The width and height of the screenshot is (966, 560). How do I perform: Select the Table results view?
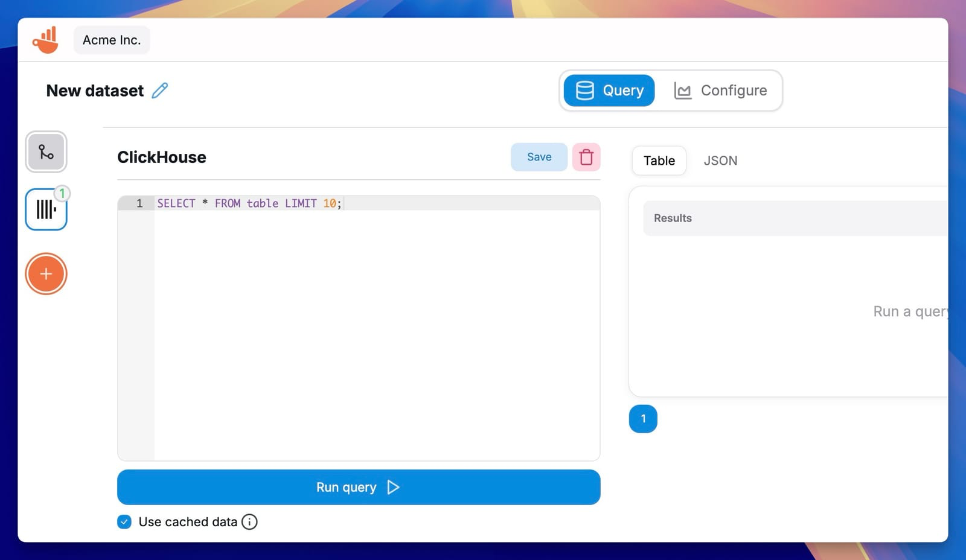pos(658,161)
